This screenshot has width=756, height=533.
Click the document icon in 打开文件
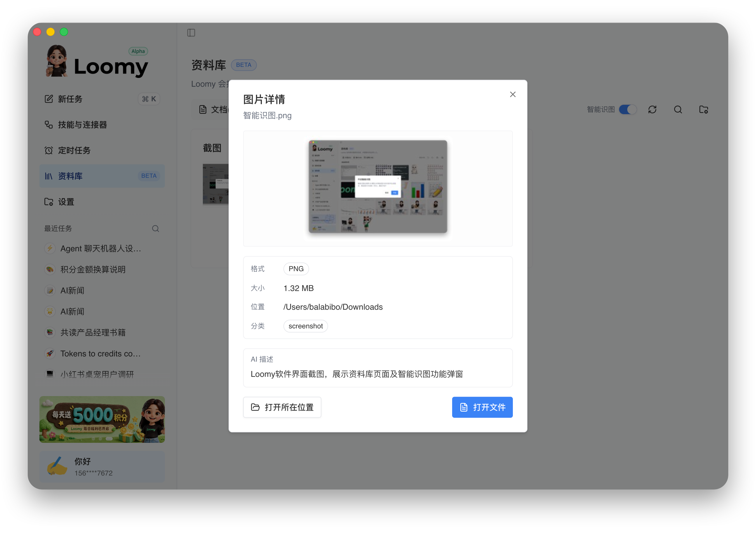(464, 407)
